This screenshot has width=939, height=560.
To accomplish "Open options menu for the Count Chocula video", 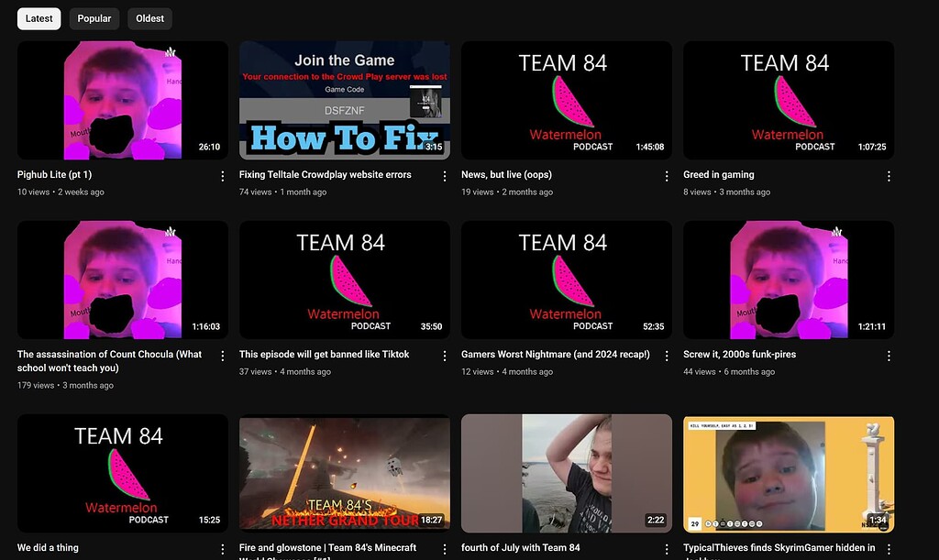I will tap(222, 356).
